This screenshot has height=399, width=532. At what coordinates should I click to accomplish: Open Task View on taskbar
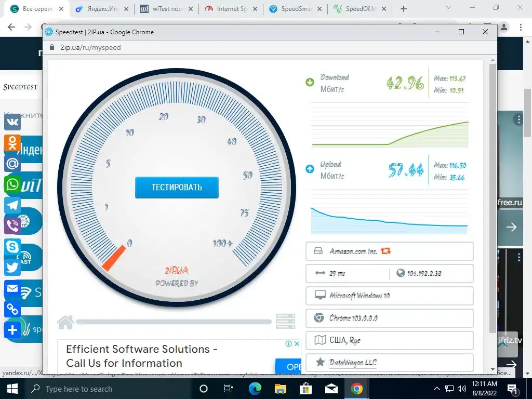click(x=229, y=389)
